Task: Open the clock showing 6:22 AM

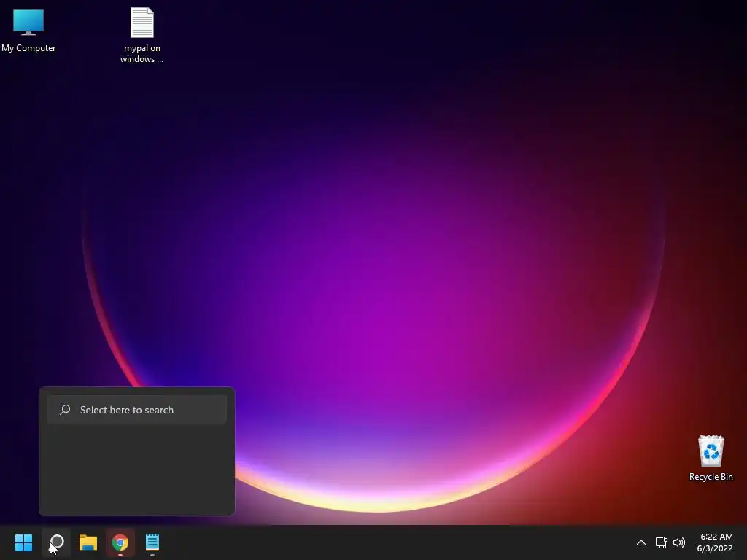Action: click(x=715, y=542)
